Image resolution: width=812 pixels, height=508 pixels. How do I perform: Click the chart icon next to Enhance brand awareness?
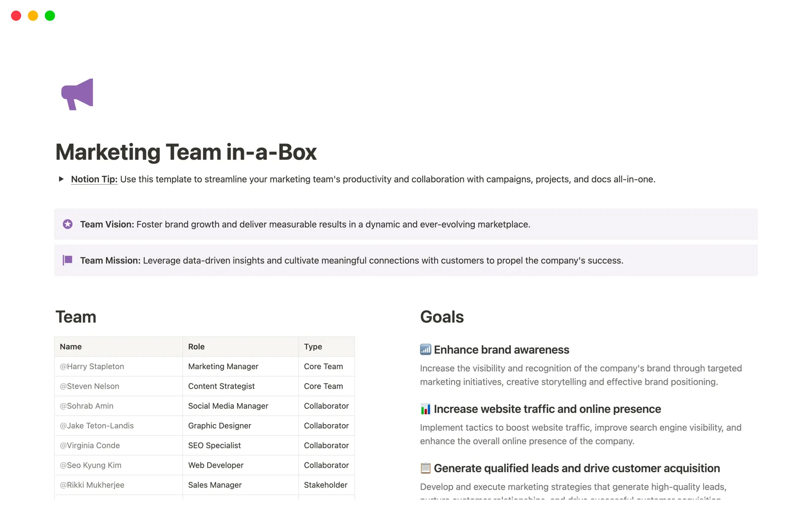tap(425, 350)
